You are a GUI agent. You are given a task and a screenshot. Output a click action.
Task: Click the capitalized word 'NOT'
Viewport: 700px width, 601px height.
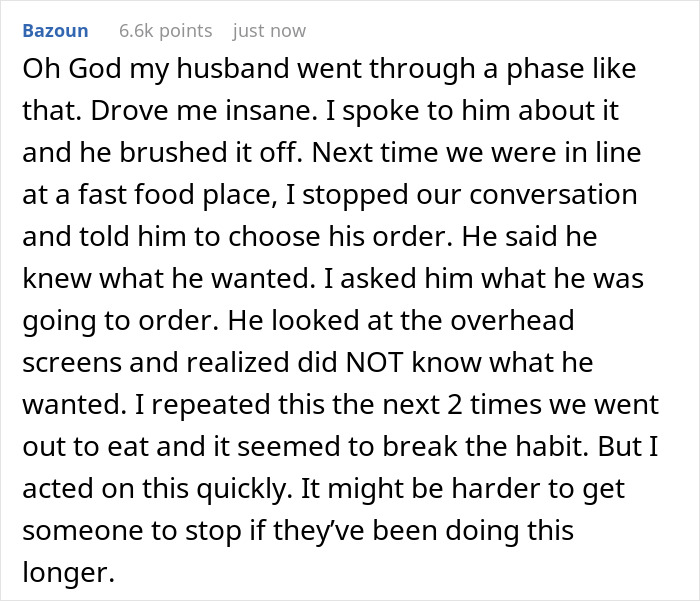(375, 362)
